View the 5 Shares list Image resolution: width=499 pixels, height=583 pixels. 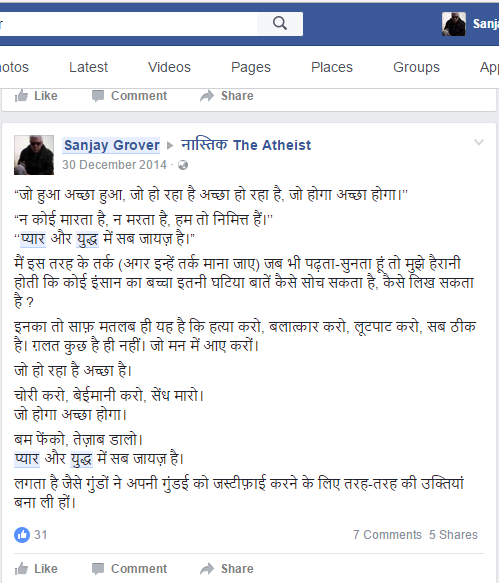click(453, 535)
